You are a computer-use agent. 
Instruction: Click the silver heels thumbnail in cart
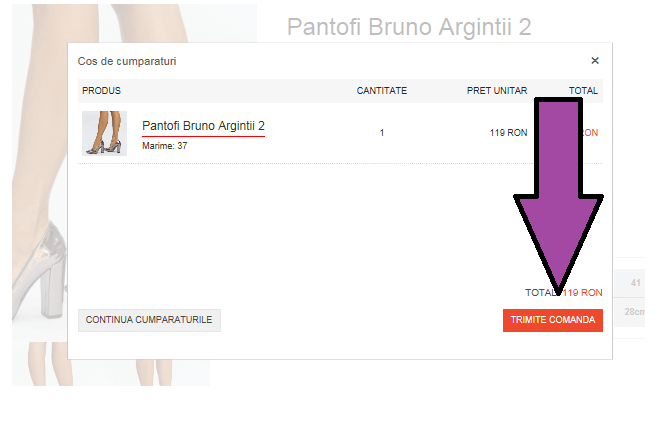[104, 133]
